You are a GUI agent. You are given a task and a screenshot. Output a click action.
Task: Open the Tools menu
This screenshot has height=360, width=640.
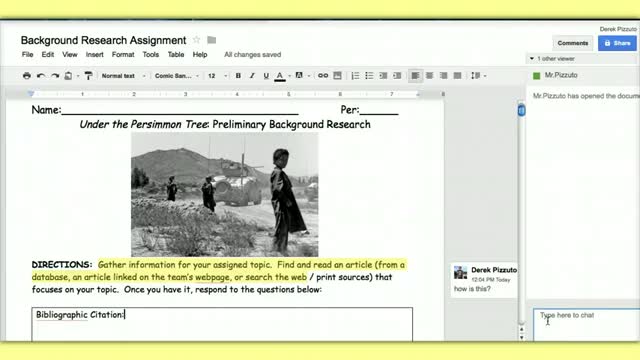tap(151, 54)
